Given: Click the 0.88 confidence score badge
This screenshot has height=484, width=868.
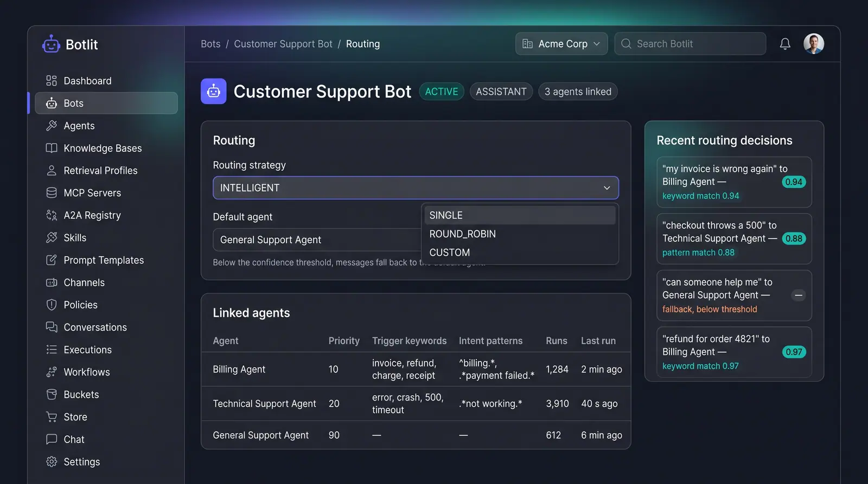Looking at the screenshot, I should [794, 238].
